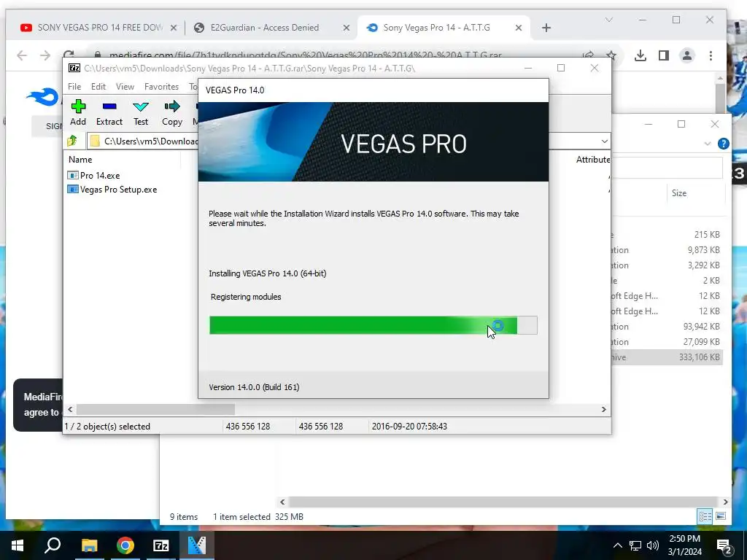Click the Extract icon in 7-Zip toolbar
Image resolution: width=747 pixels, height=560 pixels.
[109, 106]
